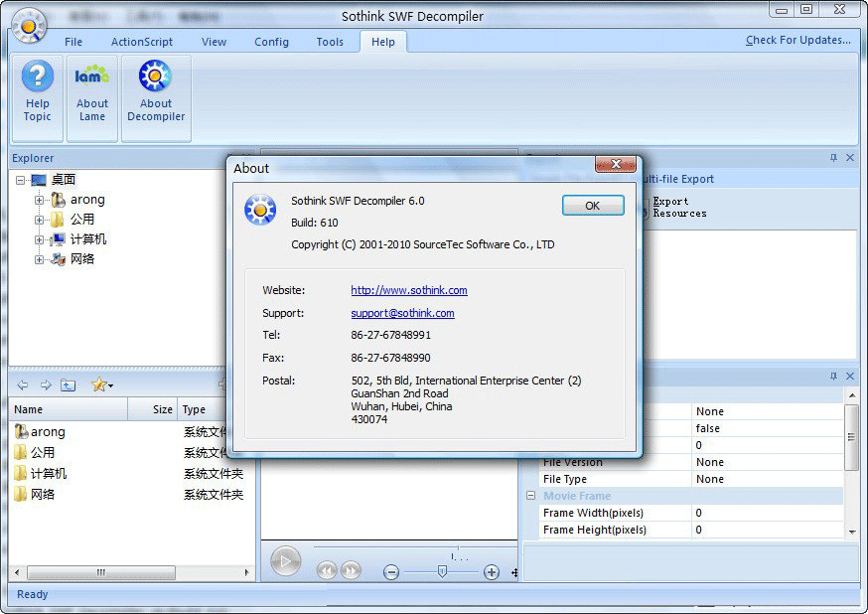The height and width of the screenshot is (614, 868).
Task: Play the movie with the play button
Action: [x=286, y=560]
